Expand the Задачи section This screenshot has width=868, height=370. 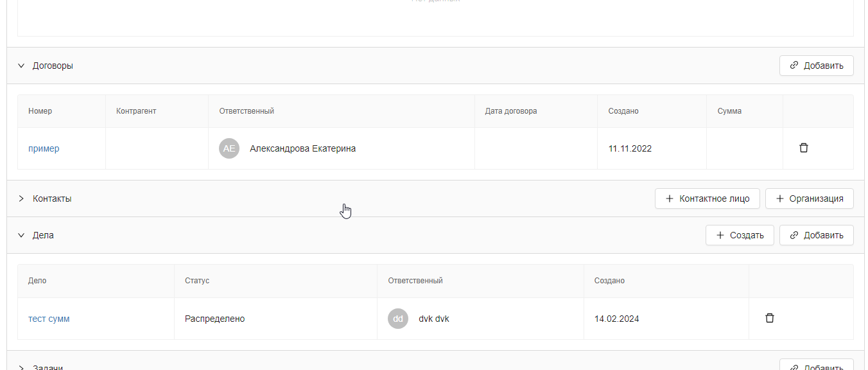point(21,367)
